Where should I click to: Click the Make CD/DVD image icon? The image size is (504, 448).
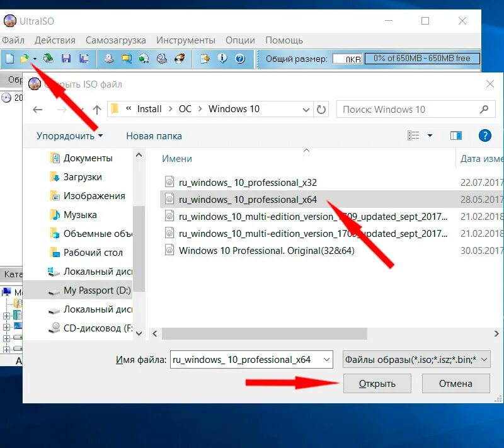pyautogui.click(x=109, y=59)
